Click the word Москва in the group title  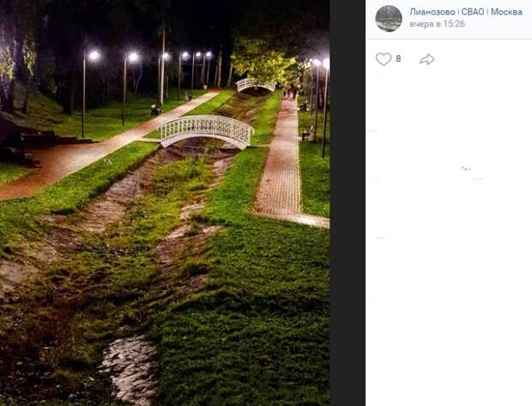click(x=506, y=12)
